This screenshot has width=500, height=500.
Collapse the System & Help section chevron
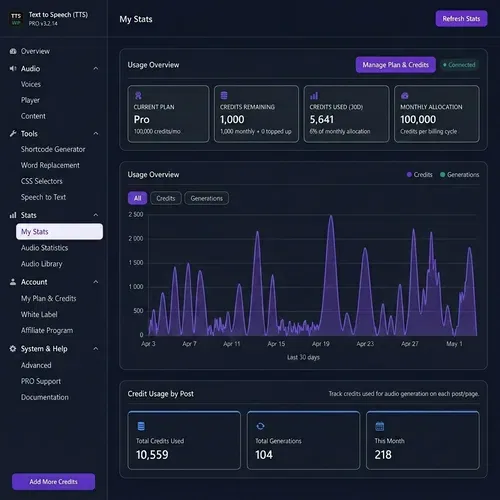click(x=96, y=349)
